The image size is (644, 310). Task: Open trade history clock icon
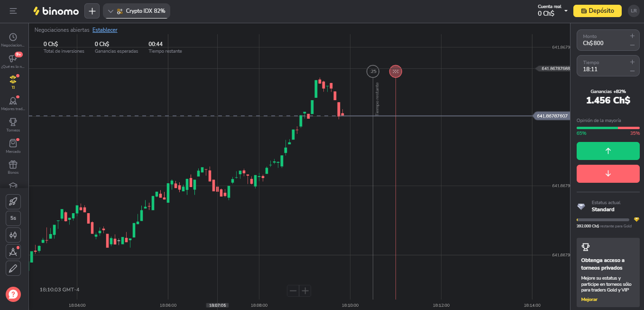click(x=13, y=37)
